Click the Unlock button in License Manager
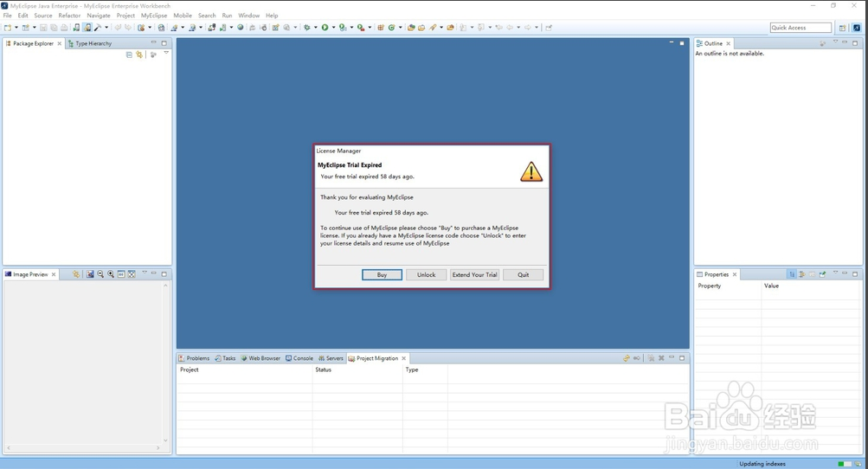Screen dimensions: 868x469 tap(427, 274)
